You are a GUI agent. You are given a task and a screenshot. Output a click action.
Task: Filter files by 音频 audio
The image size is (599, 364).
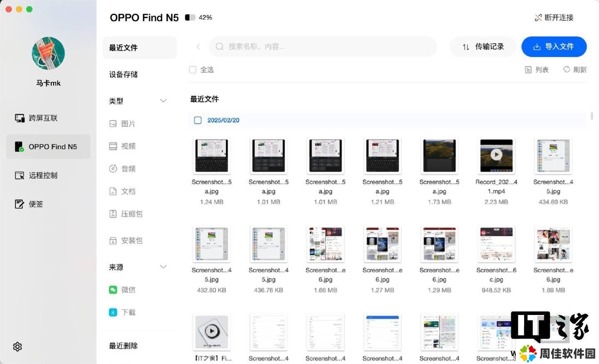tap(122, 169)
